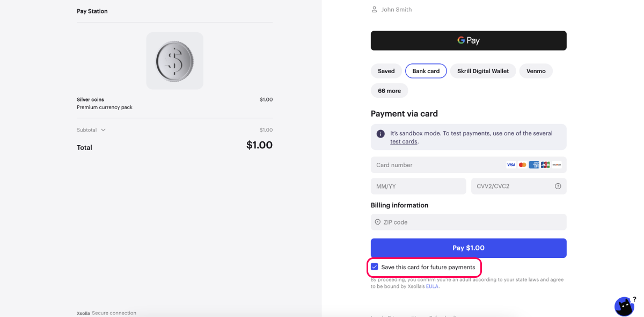This screenshot has width=644, height=317.
Task: Open the cat help chat icon
Action: (624, 307)
